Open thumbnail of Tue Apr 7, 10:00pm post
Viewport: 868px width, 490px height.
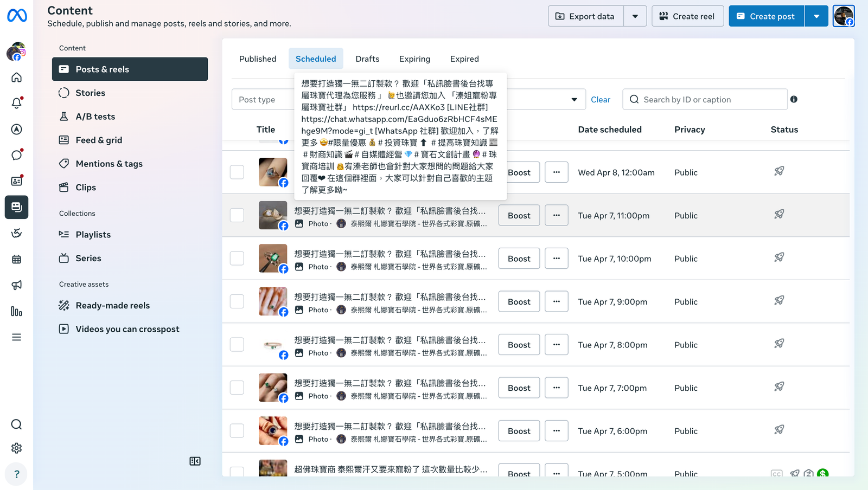coord(273,259)
